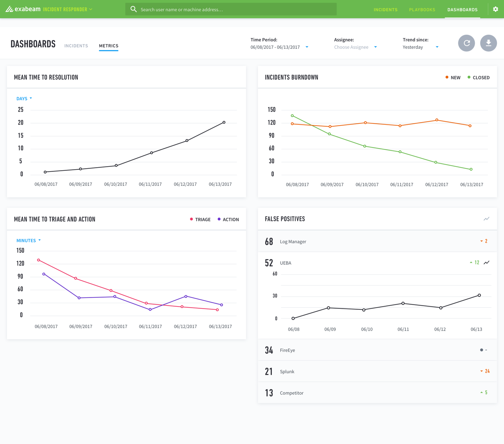The height and width of the screenshot is (444, 504).
Task: Download the dashboard report
Action: (489, 43)
